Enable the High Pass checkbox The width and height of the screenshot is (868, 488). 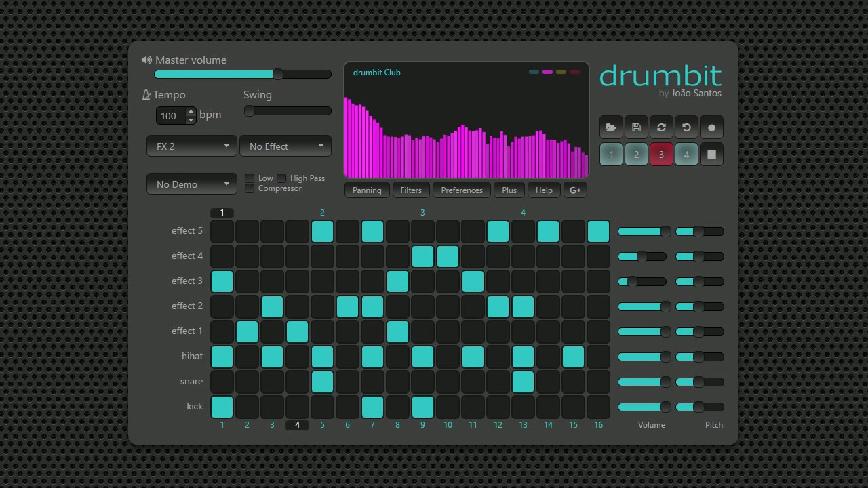pos(281,178)
